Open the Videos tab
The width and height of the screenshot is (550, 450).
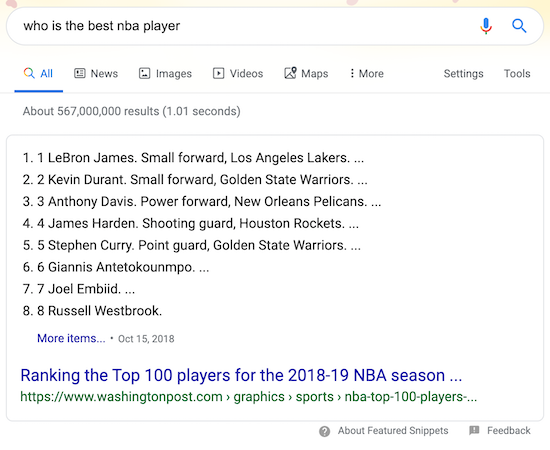coord(238,74)
